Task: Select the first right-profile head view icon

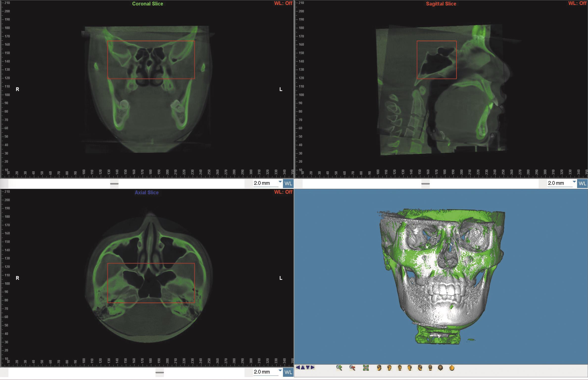Action: click(379, 368)
